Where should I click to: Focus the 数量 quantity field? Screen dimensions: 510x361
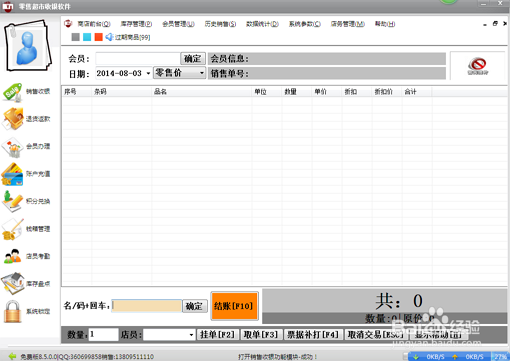[x=103, y=334]
